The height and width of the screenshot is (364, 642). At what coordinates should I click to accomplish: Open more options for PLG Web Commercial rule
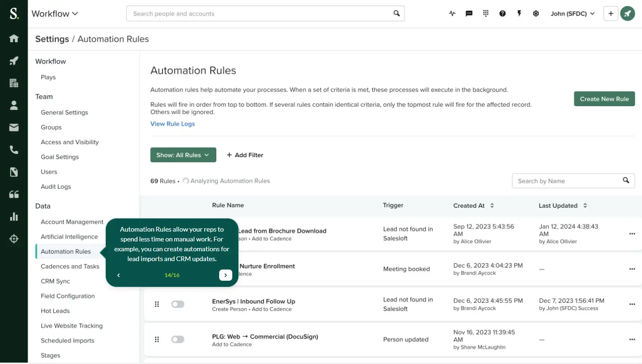click(632, 340)
